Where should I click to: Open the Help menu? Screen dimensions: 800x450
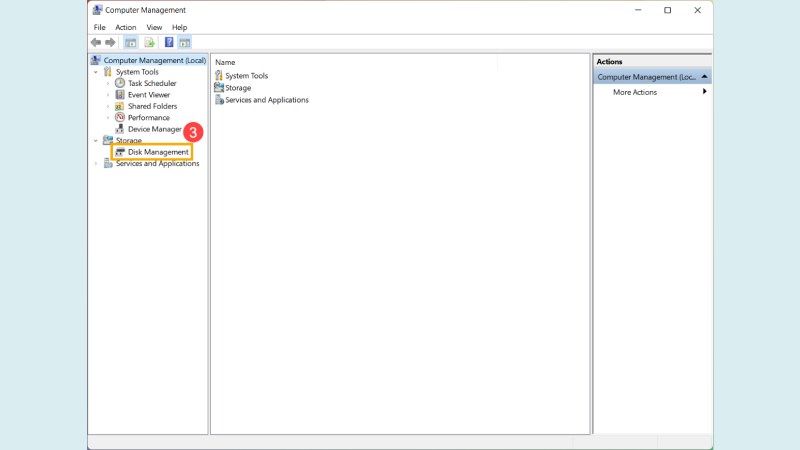pos(180,27)
